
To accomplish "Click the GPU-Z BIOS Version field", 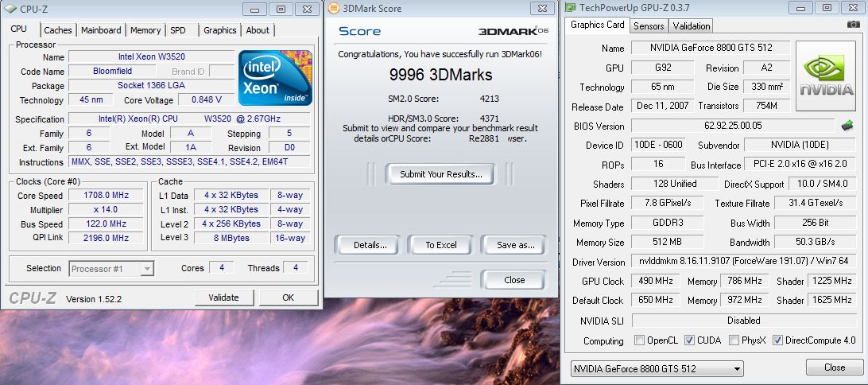I will [733, 126].
